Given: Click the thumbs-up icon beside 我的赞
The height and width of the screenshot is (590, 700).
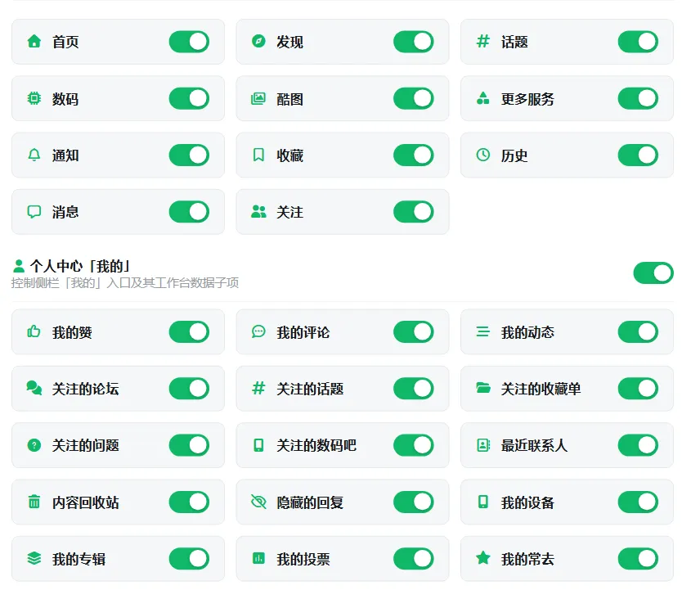Looking at the screenshot, I should coord(34,331).
